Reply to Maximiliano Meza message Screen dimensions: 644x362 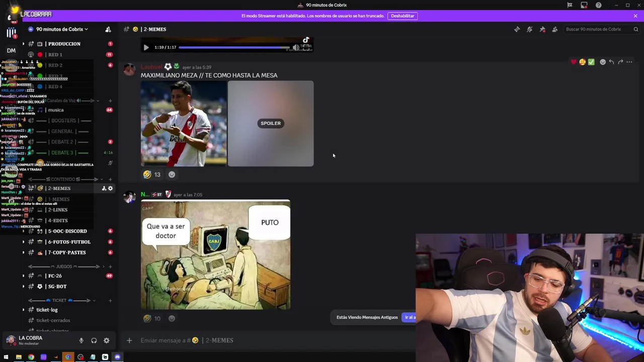(x=611, y=62)
